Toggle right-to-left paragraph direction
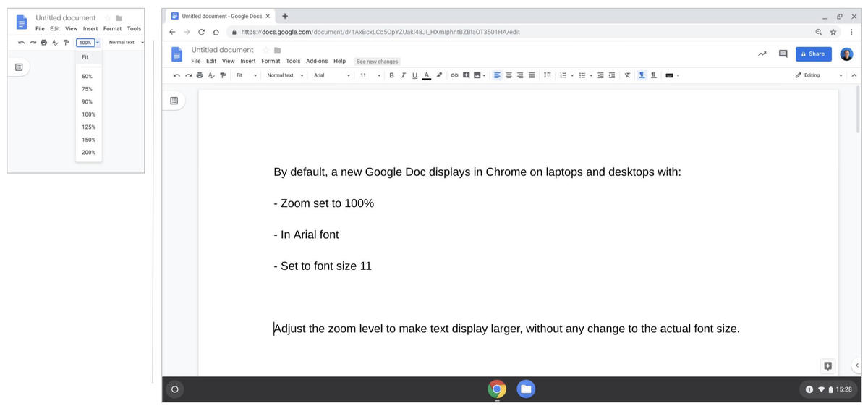The width and height of the screenshot is (868, 414). pos(653,75)
